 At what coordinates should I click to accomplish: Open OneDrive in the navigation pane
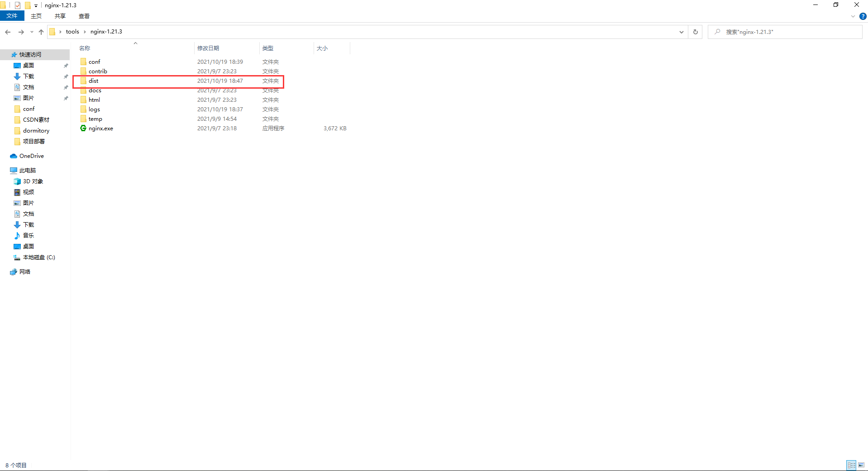(31, 156)
